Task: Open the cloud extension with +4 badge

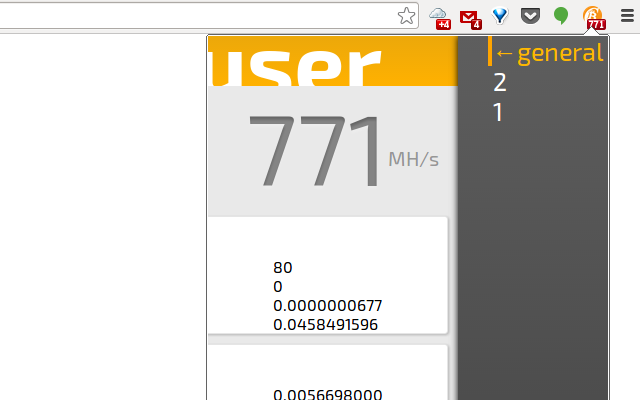Action: point(439,18)
